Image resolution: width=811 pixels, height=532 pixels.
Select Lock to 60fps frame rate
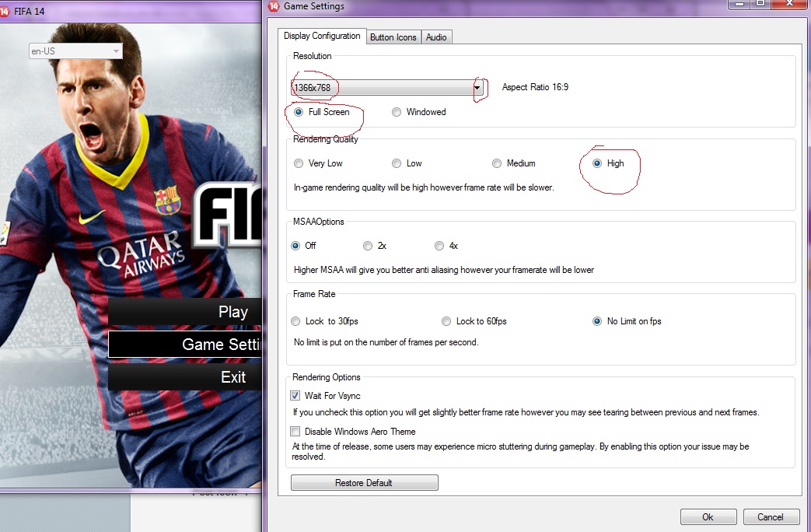(446, 321)
